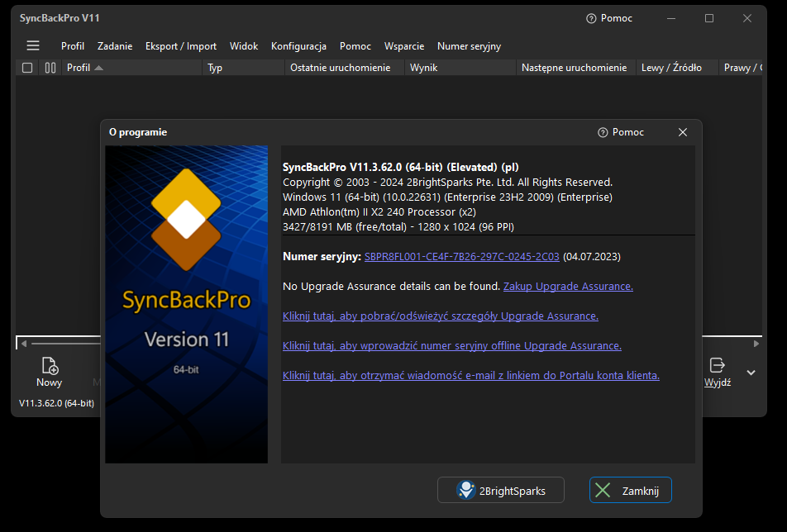
Task: Open the Pomoc menu in menu bar
Action: pos(355,46)
